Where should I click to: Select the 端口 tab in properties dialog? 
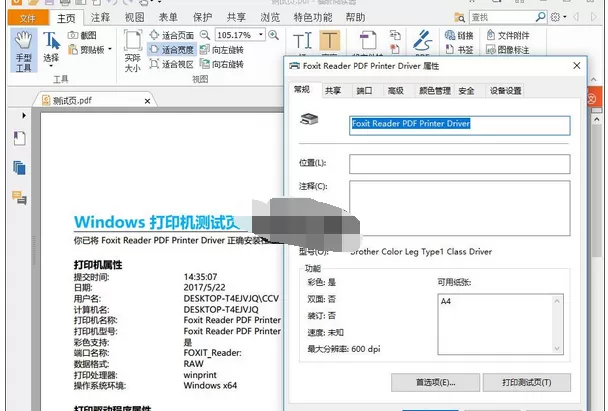[364, 90]
